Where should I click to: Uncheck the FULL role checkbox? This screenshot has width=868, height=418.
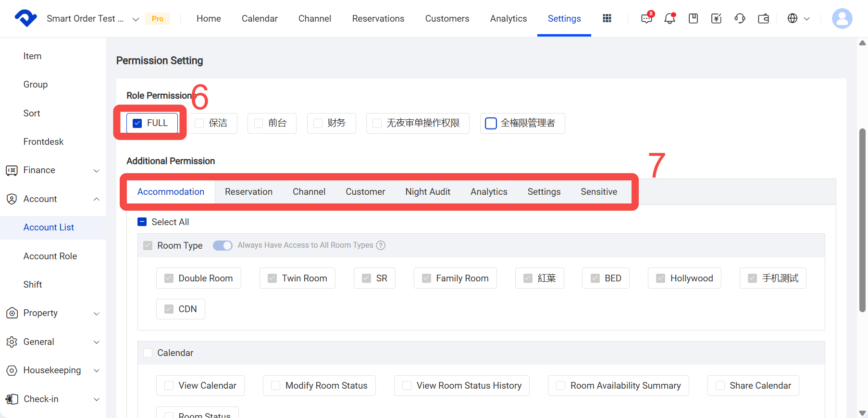click(x=137, y=123)
